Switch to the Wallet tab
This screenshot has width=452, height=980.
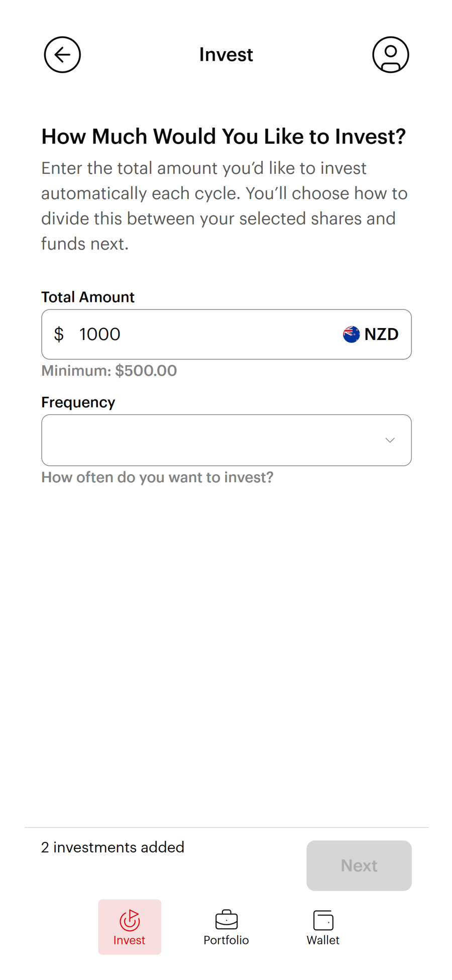coord(323,927)
